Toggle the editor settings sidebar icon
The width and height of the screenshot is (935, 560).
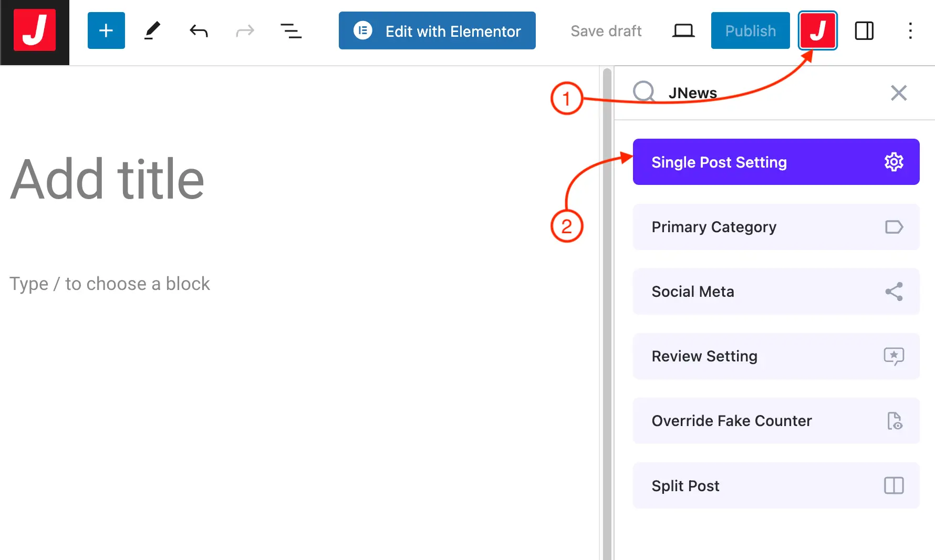pos(864,31)
